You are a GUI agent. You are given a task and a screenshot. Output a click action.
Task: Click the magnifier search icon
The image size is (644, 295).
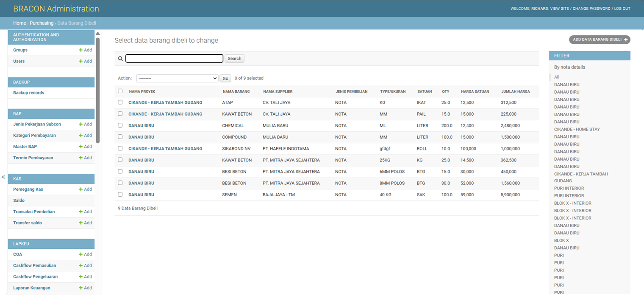pyautogui.click(x=120, y=58)
